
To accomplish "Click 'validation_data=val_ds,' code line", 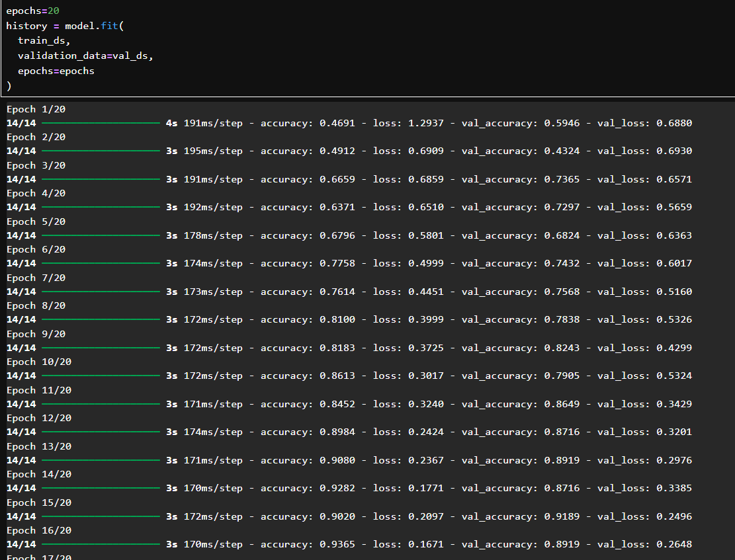I will coord(85,56).
